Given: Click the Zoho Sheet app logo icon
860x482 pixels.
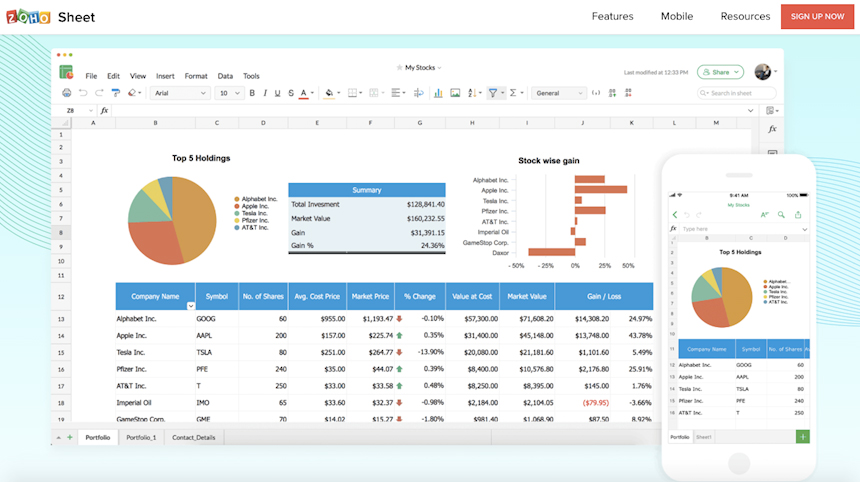Looking at the screenshot, I should coord(66,72).
